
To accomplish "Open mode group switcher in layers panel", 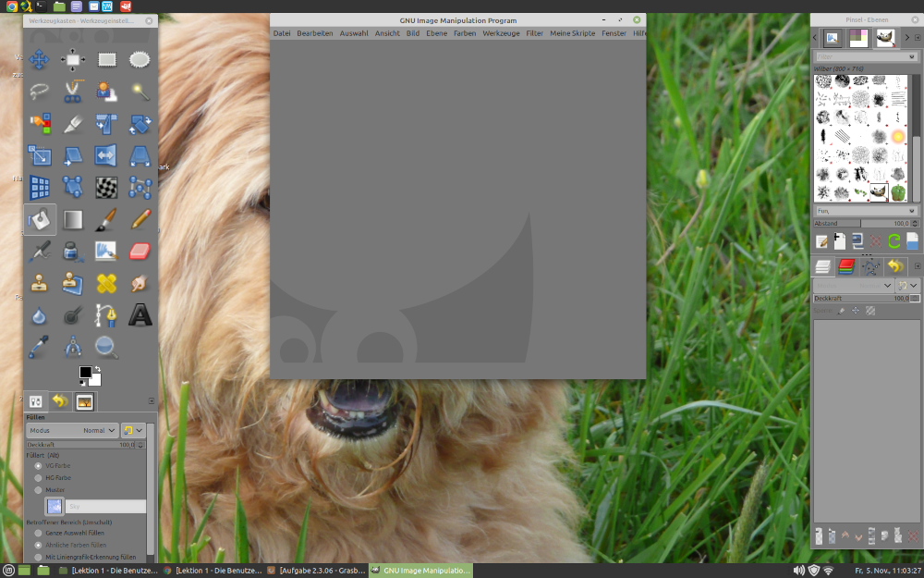I will pos(907,286).
